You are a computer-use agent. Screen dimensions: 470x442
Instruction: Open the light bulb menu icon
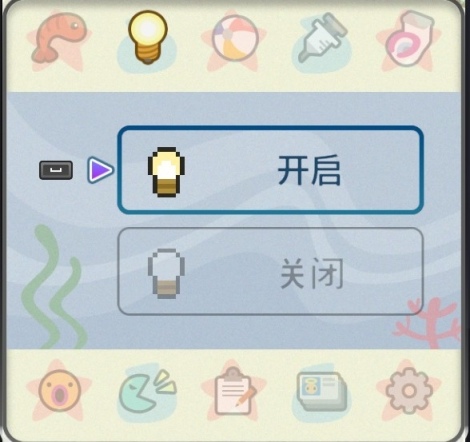148,37
